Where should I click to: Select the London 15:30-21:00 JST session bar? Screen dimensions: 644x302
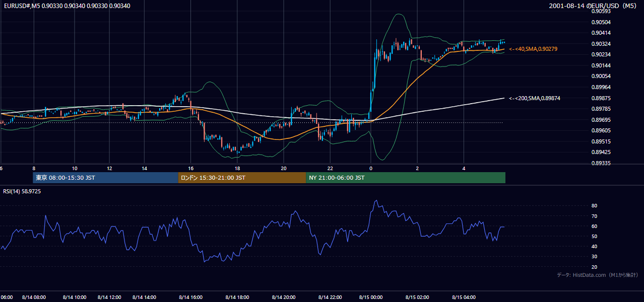click(x=242, y=178)
